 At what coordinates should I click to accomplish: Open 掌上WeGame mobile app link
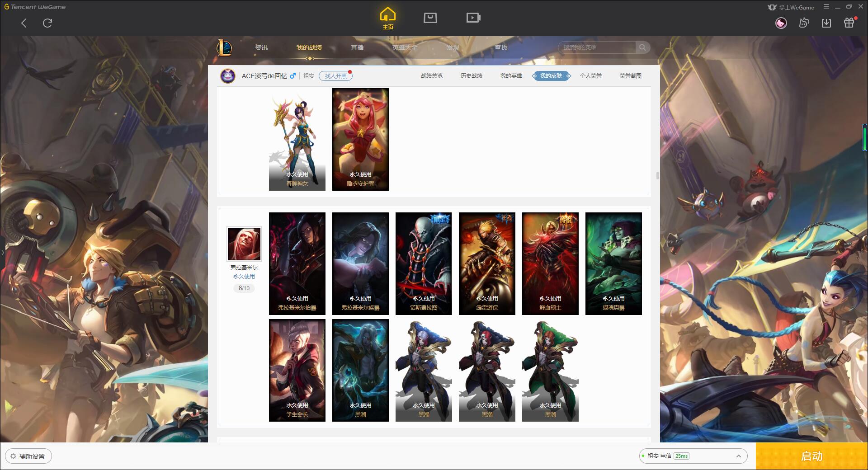point(791,7)
